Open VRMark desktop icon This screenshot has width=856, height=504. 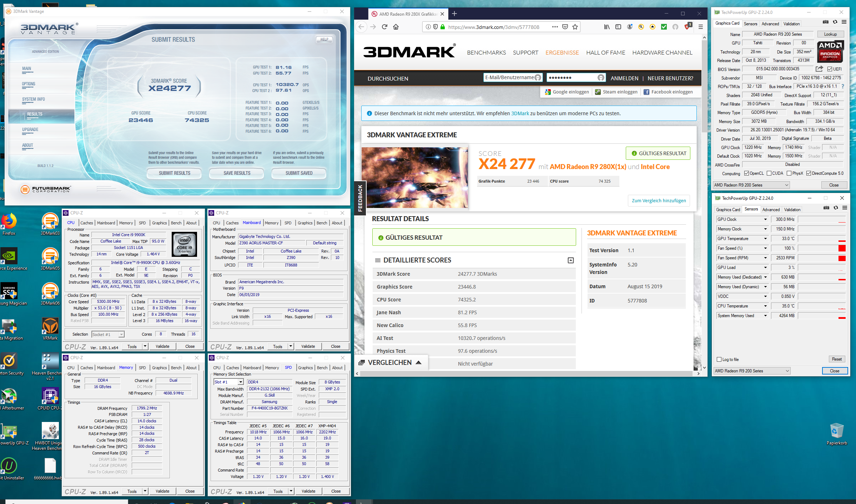pyautogui.click(x=50, y=329)
